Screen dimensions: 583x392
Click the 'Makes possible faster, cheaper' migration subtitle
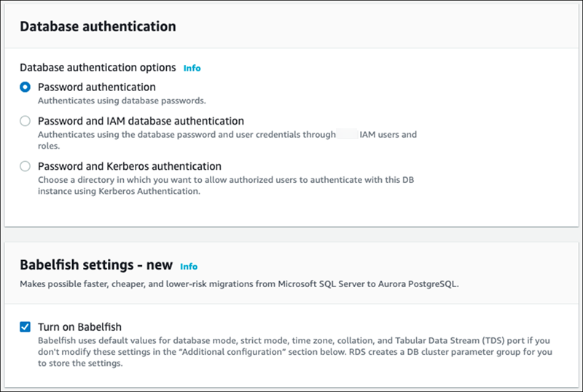pyautogui.click(x=239, y=284)
